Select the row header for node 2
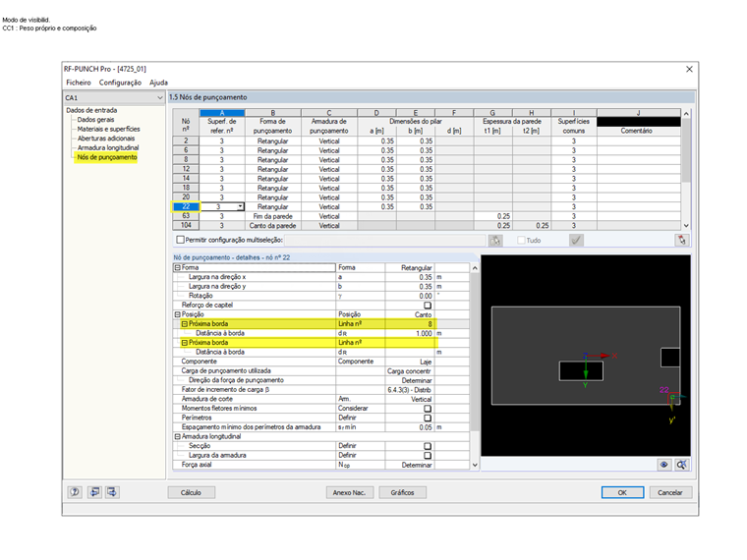Viewport: 747px width, 560px height. pos(186,140)
